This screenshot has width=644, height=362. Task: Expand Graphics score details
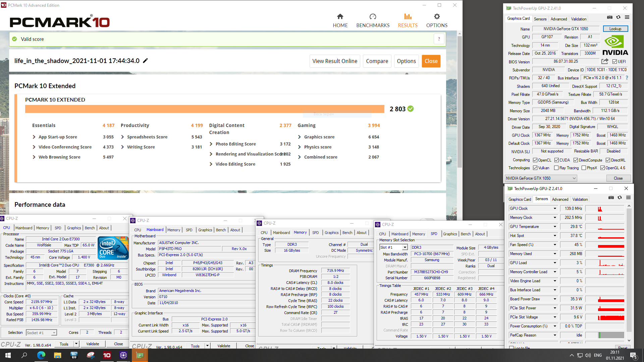(x=300, y=137)
